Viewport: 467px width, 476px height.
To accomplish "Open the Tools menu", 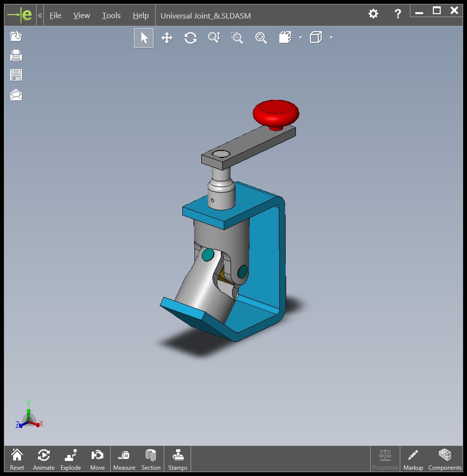I will (111, 16).
